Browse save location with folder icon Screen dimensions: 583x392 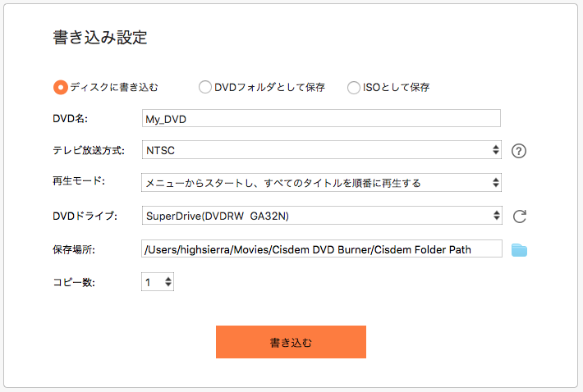click(519, 250)
